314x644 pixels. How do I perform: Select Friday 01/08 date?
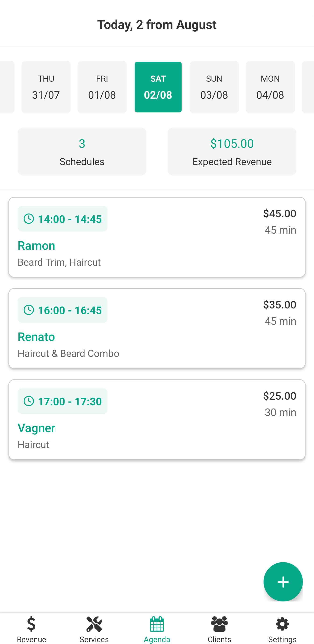tap(102, 87)
